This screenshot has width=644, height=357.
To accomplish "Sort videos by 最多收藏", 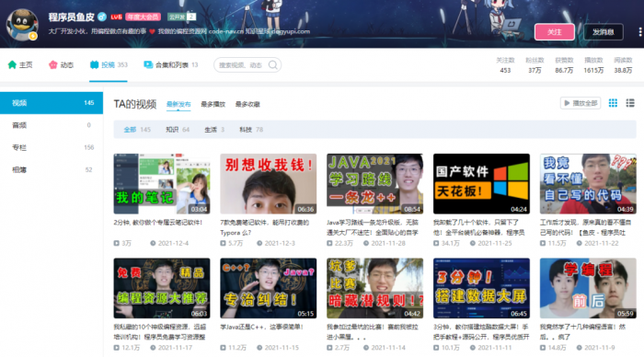I will click(x=247, y=104).
